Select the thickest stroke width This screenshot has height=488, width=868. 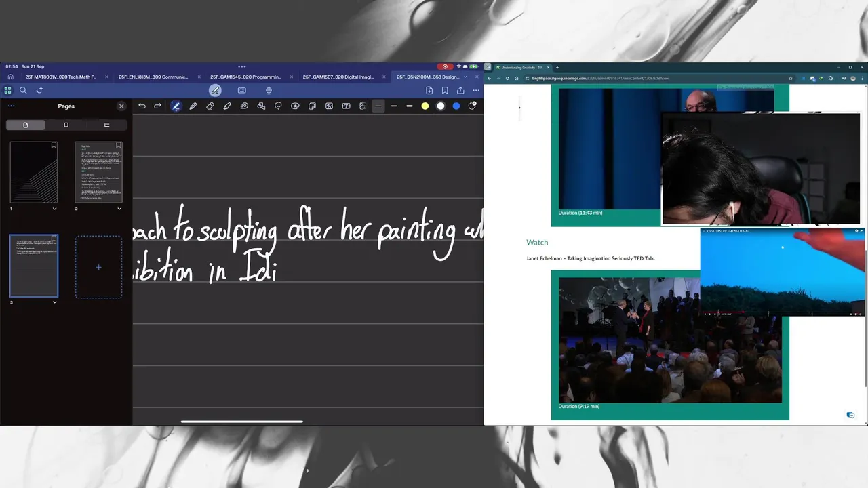coord(410,106)
